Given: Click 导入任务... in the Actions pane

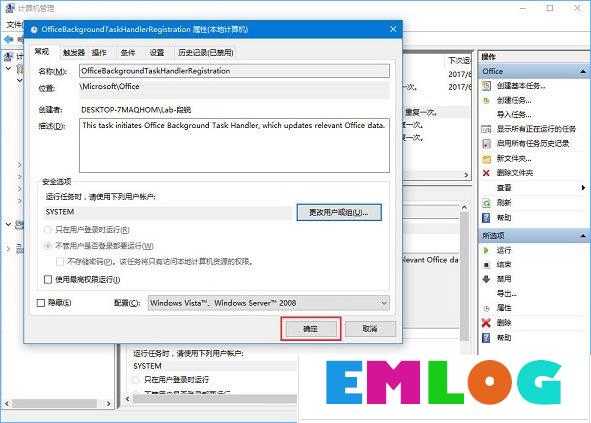Looking at the screenshot, I should coord(514,115).
